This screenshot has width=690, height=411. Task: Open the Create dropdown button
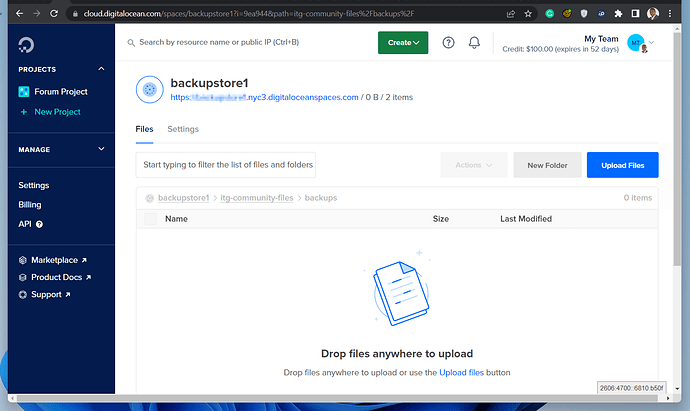pyautogui.click(x=403, y=43)
